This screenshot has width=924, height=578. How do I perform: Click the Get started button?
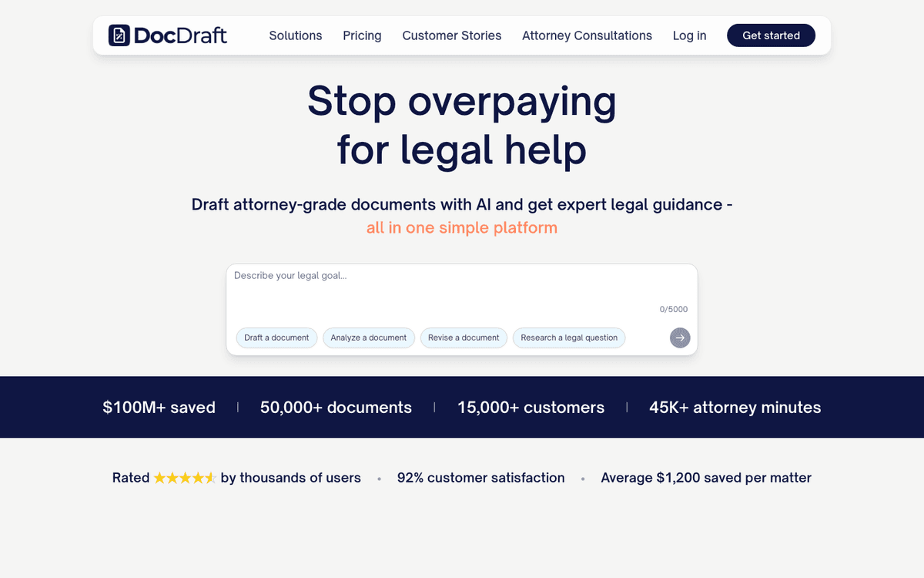click(771, 35)
